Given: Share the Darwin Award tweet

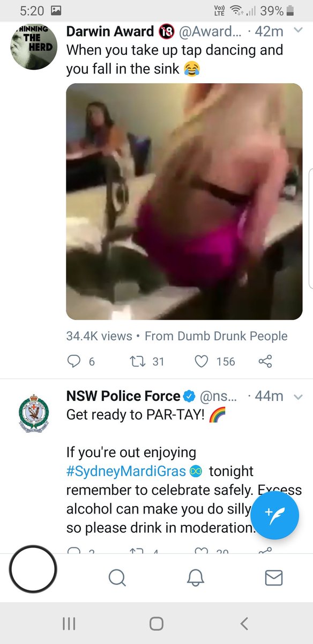Looking at the screenshot, I should tap(265, 361).
